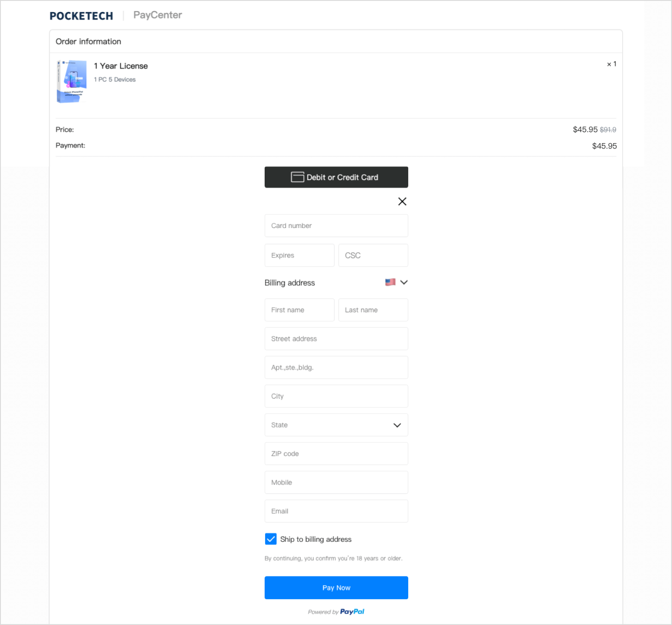The width and height of the screenshot is (672, 625).
Task: Open the State dropdown
Action: coord(336,425)
